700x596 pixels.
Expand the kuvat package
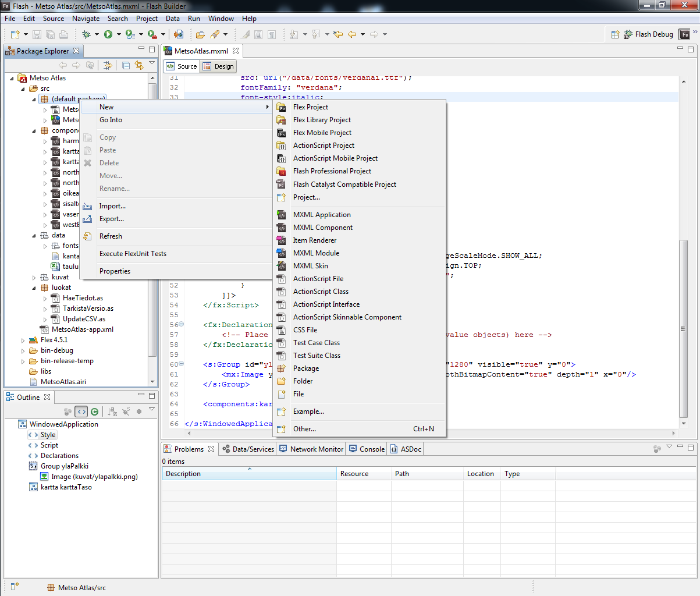(34, 278)
